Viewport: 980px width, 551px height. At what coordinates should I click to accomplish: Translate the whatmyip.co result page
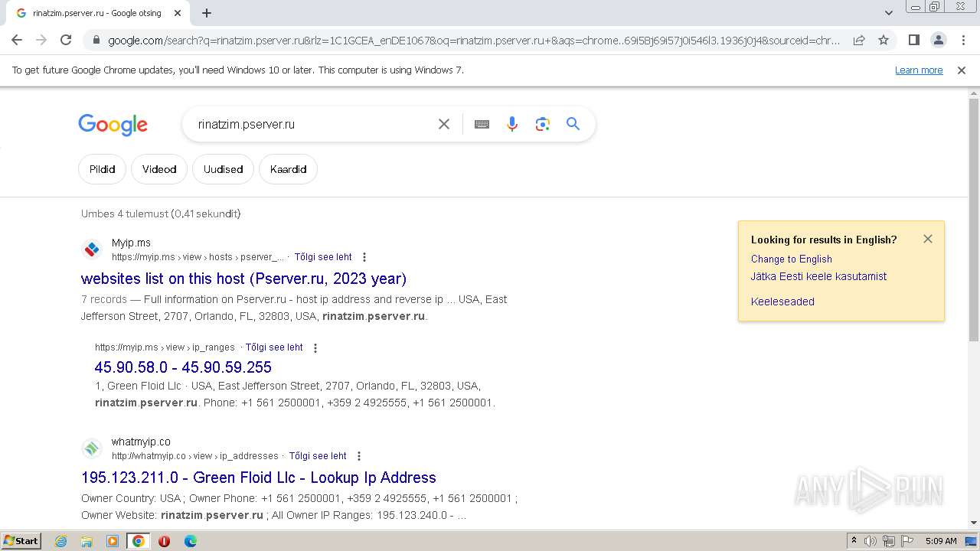[318, 456]
